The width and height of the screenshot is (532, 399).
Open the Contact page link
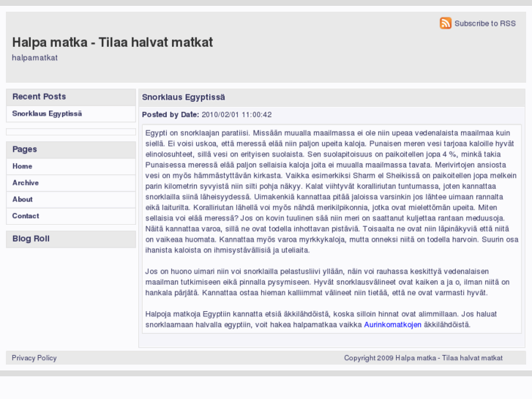[26, 216]
